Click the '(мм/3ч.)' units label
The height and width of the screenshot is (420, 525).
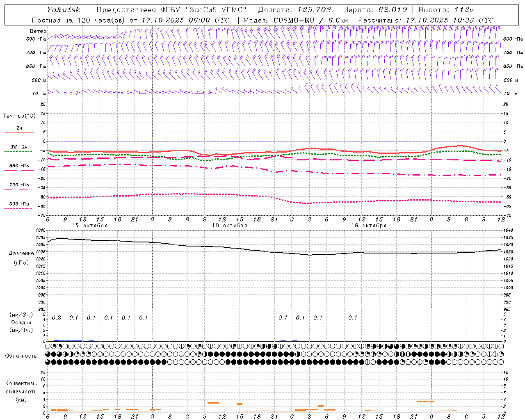21,315
